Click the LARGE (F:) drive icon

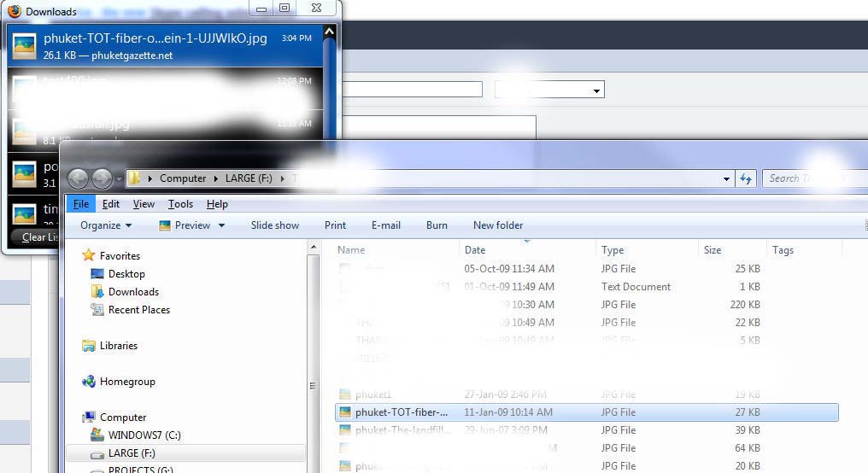(x=97, y=455)
